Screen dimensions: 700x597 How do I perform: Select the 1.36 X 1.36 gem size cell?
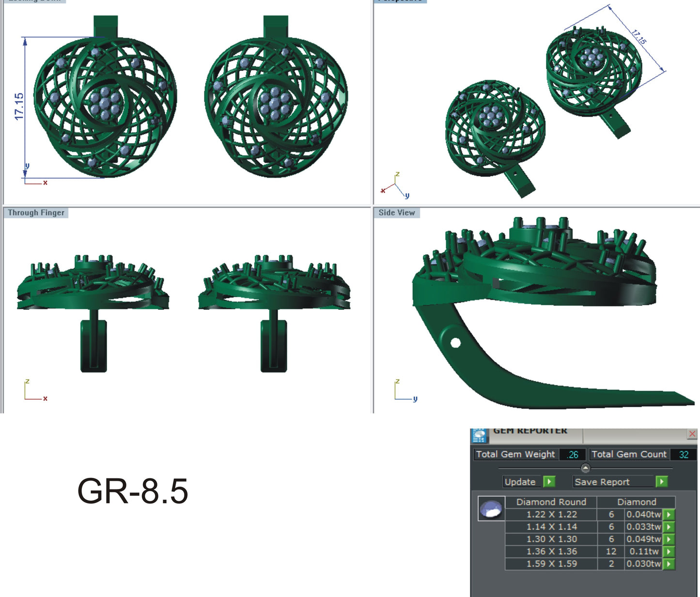551,551
